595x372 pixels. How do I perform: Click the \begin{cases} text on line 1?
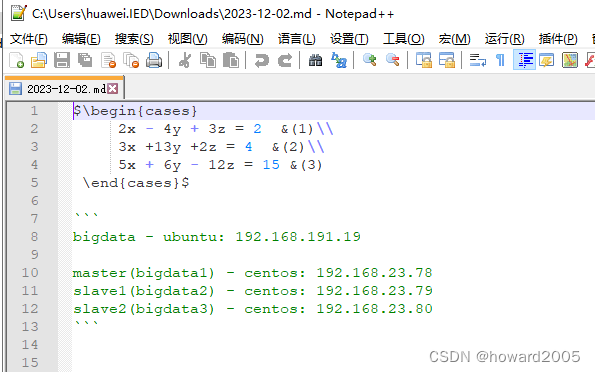140,111
